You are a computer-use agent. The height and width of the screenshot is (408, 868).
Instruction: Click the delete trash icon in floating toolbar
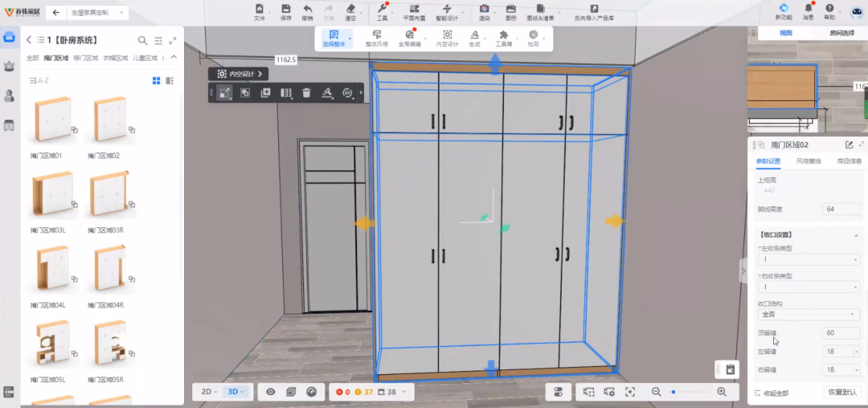(306, 93)
